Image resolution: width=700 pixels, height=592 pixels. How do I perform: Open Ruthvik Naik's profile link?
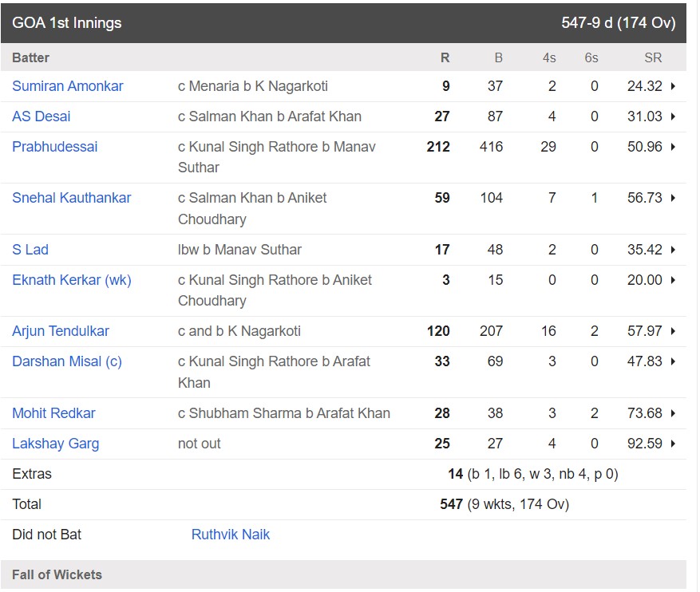click(231, 535)
